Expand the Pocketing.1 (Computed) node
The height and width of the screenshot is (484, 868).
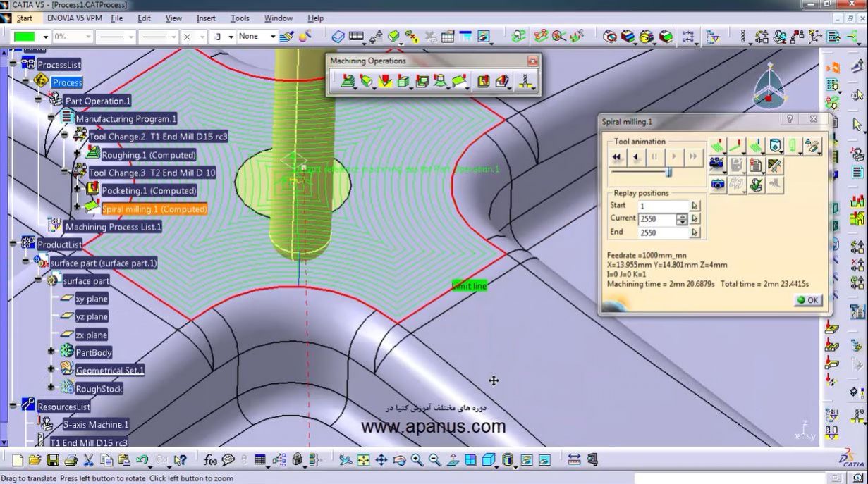point(78,190)
